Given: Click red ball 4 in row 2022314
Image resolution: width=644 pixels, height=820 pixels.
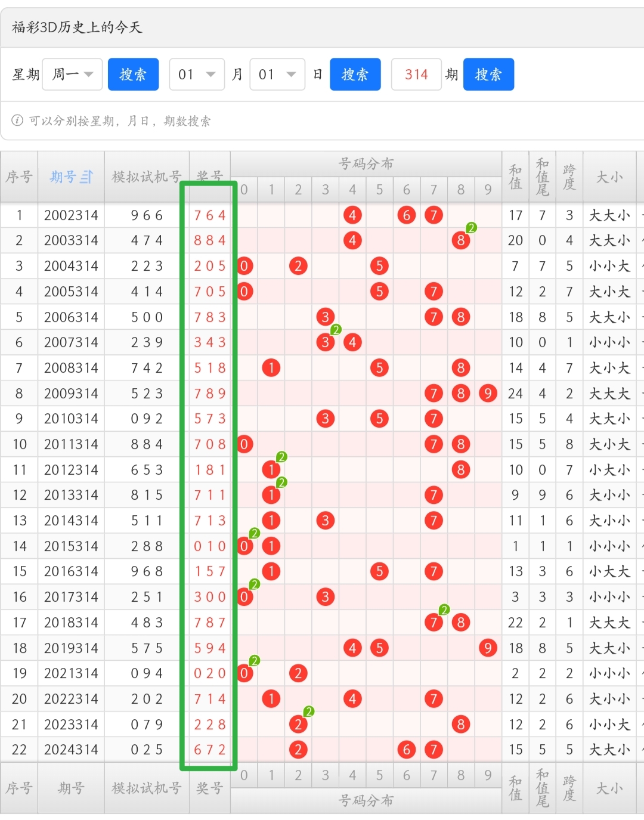Looking at the screenshot, I should tap(352, 699).
